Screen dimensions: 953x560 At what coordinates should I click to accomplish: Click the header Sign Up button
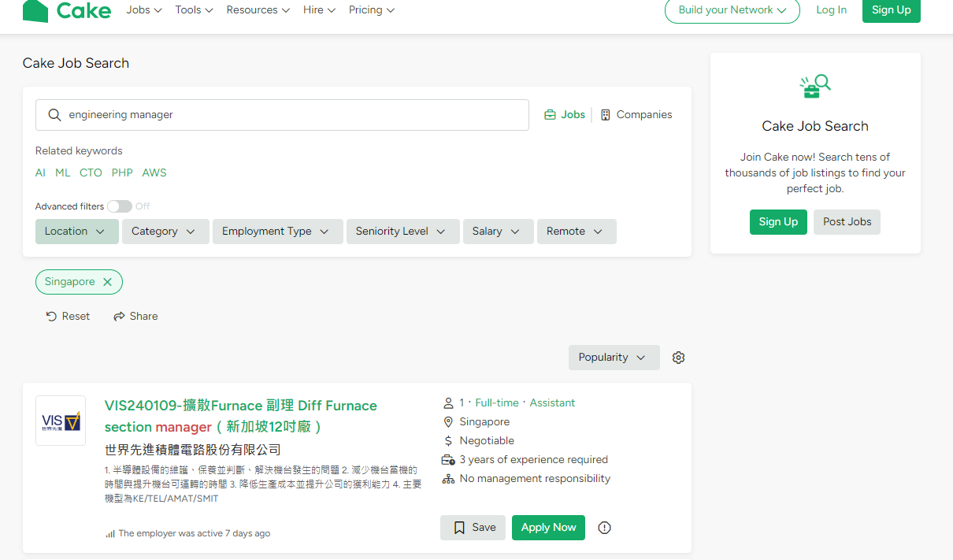click(x=892, y=10)
